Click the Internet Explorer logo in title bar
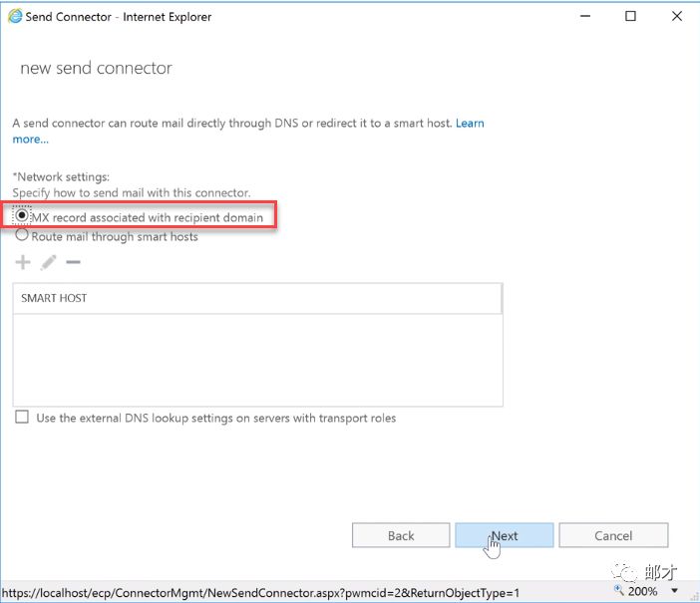This screenshot has height=603, width=700. (x=14, y=17)
